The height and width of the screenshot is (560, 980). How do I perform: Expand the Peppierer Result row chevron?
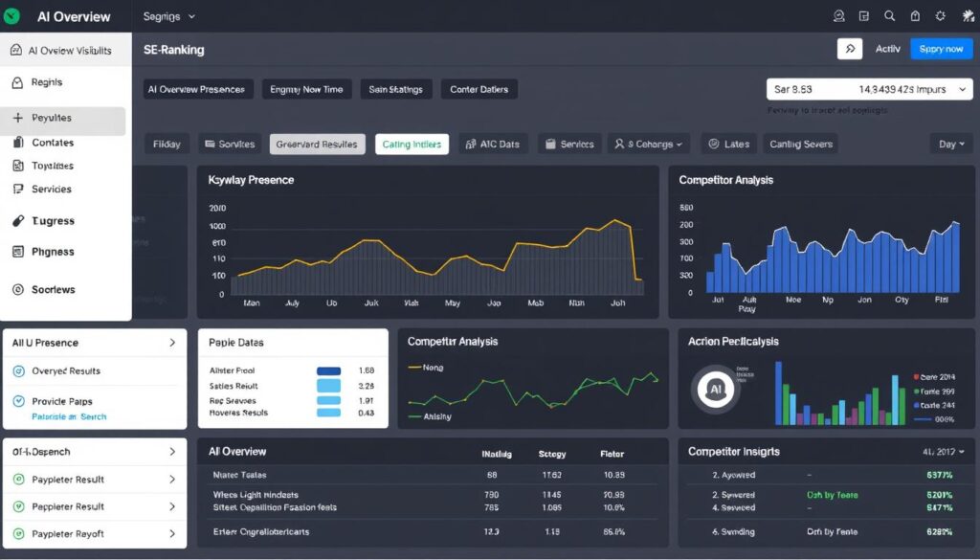[172, 506]
